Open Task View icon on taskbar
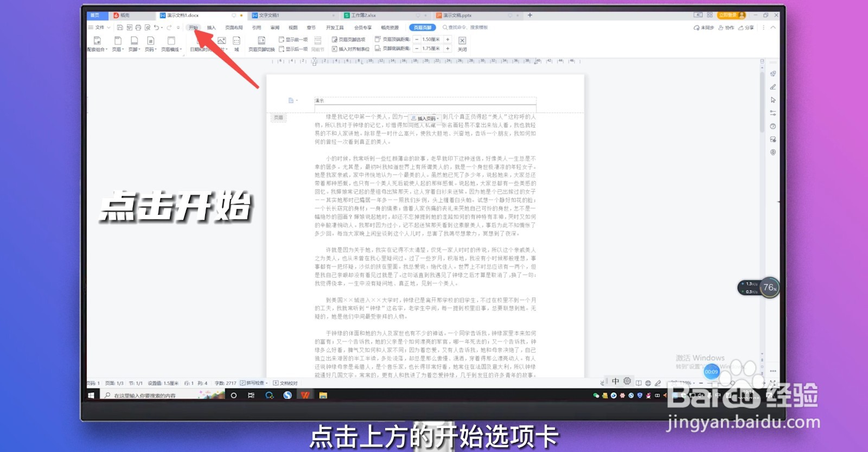This screenshot has height=452, width=868. [251, 396]
